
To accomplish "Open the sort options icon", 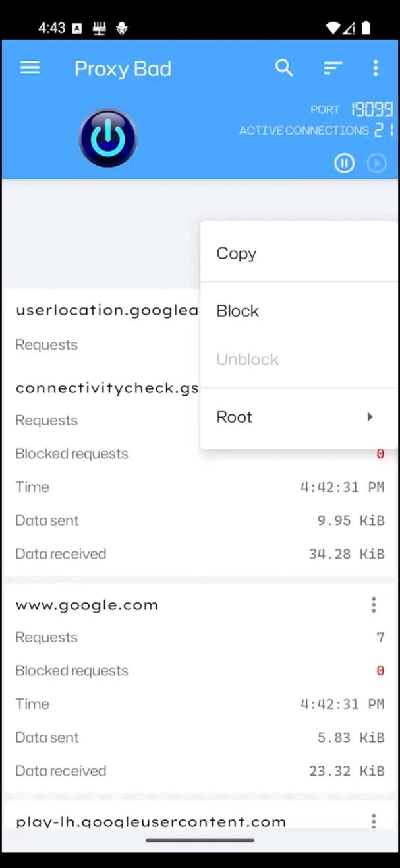I will pyautogui.click(x=332, y=67).
